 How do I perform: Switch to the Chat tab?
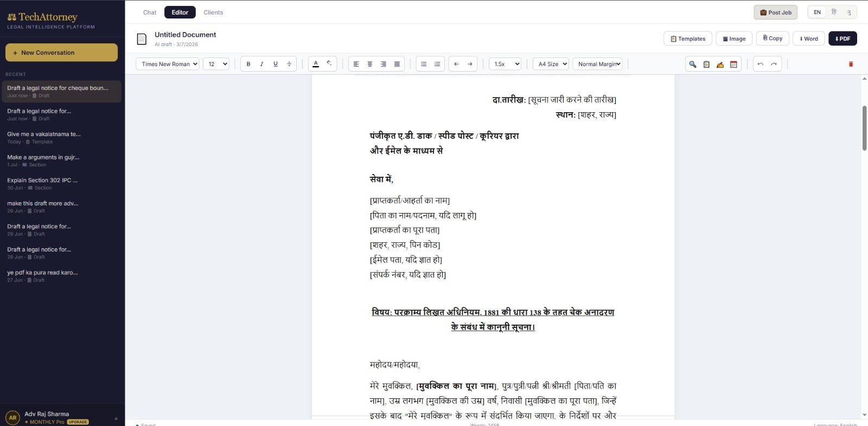point(150,12)
